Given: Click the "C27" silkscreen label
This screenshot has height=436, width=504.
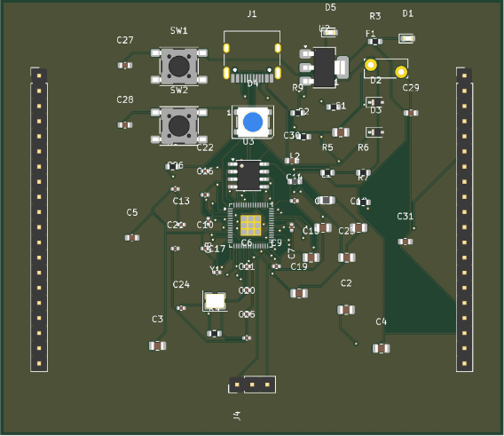Looking at the screenshot, I should [125, 40].
